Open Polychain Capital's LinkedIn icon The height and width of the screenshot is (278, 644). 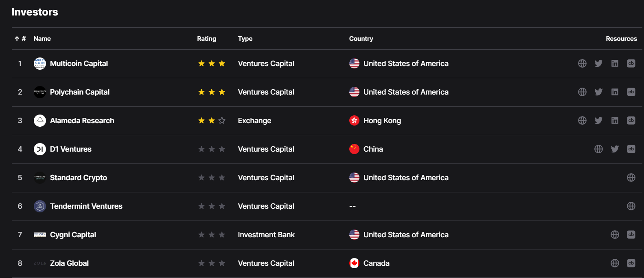[x=615, y=92]
